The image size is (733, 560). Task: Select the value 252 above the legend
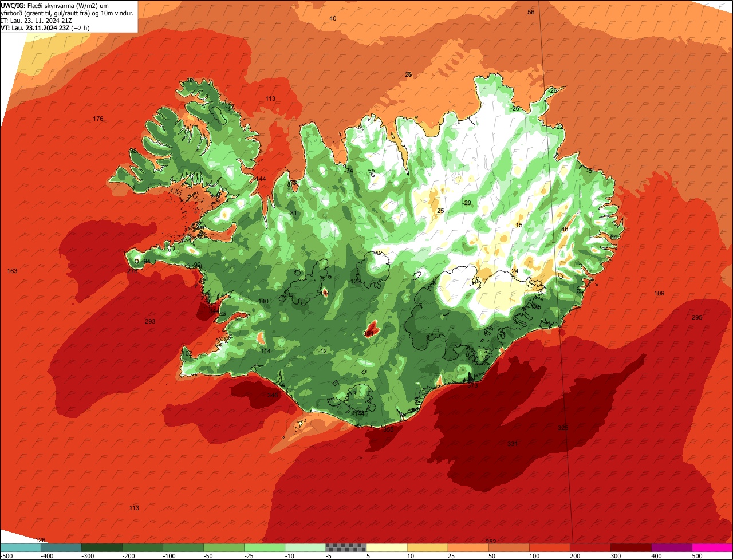491,541
